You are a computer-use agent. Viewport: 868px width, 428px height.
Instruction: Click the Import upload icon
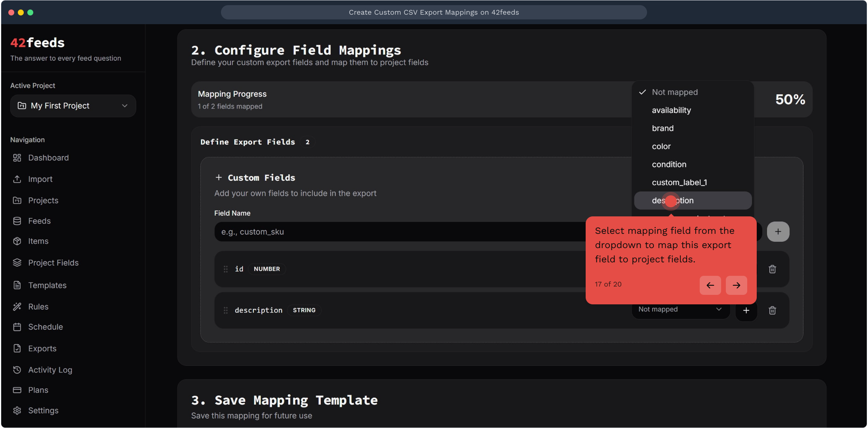coord(17,179)
